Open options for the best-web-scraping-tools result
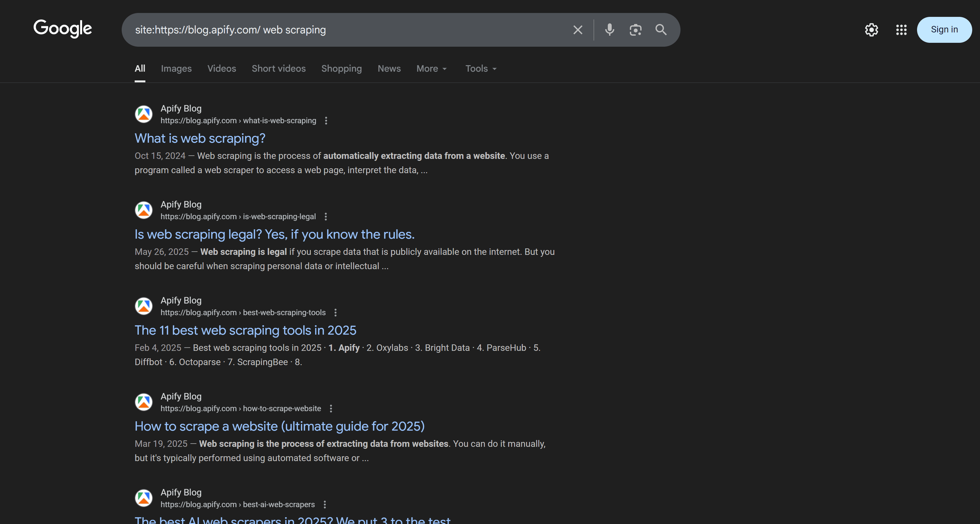Screen dimensions: 980x524 tap(335, 312)
